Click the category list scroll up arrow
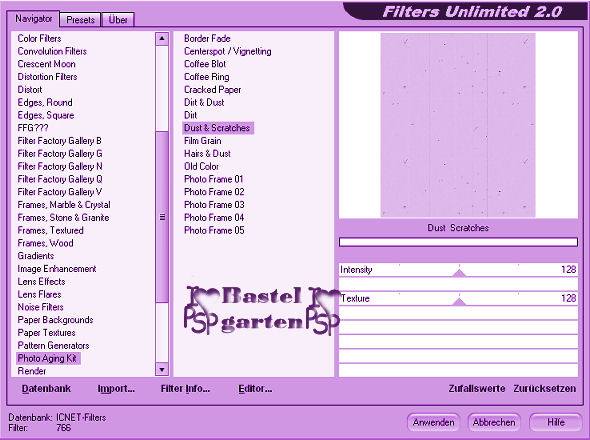This screenshot has width=590, height=440. 162,38
